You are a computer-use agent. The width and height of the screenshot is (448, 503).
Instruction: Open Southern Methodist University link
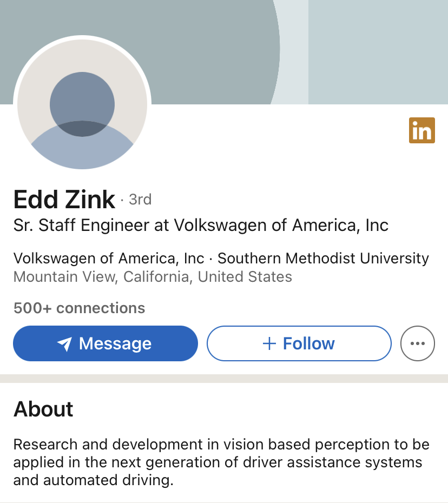[323, 259]
